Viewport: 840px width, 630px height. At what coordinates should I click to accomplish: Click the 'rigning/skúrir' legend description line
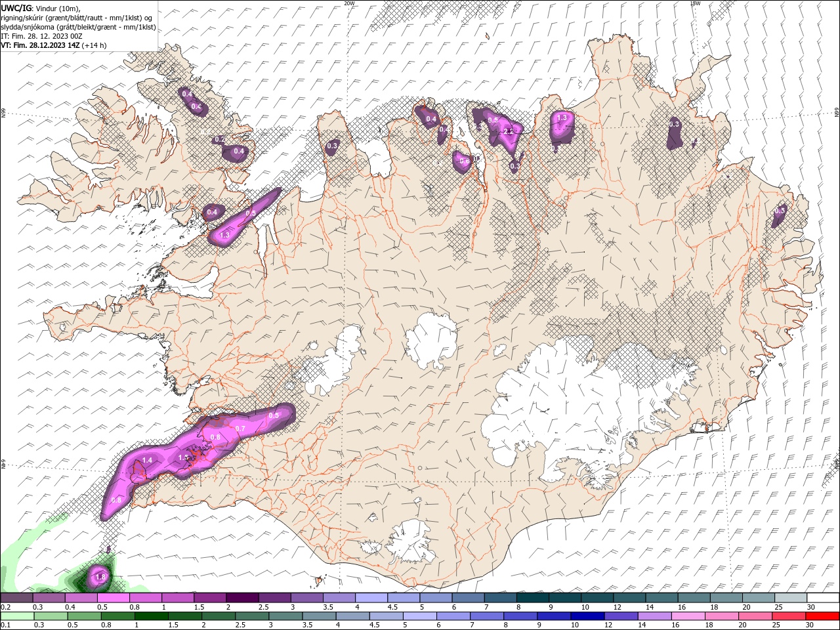point(77,18)
